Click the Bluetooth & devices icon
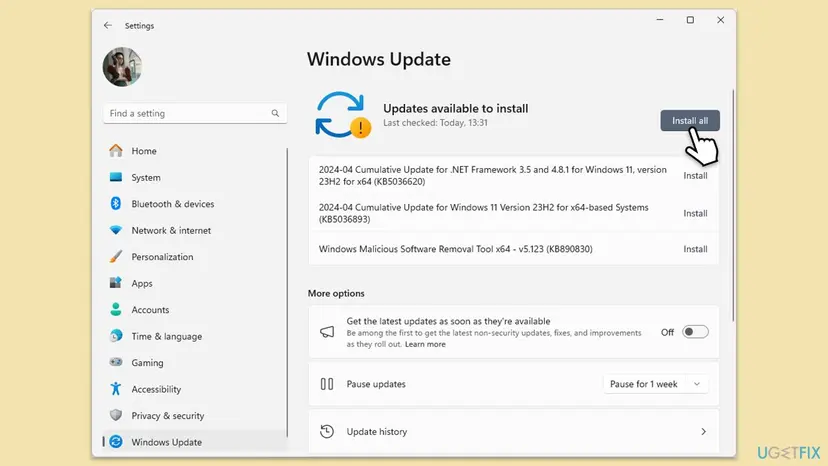The image size is (828, 466). [116, 203]
